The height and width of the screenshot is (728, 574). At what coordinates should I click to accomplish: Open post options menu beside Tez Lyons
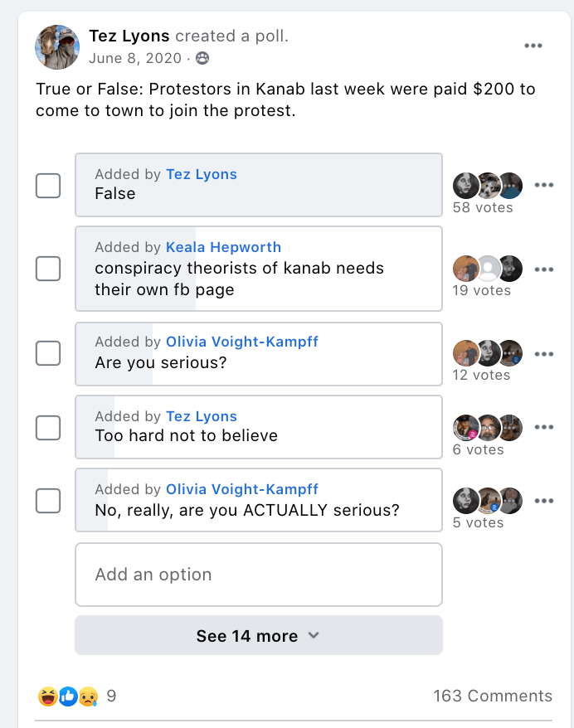(x=533, y=46)
